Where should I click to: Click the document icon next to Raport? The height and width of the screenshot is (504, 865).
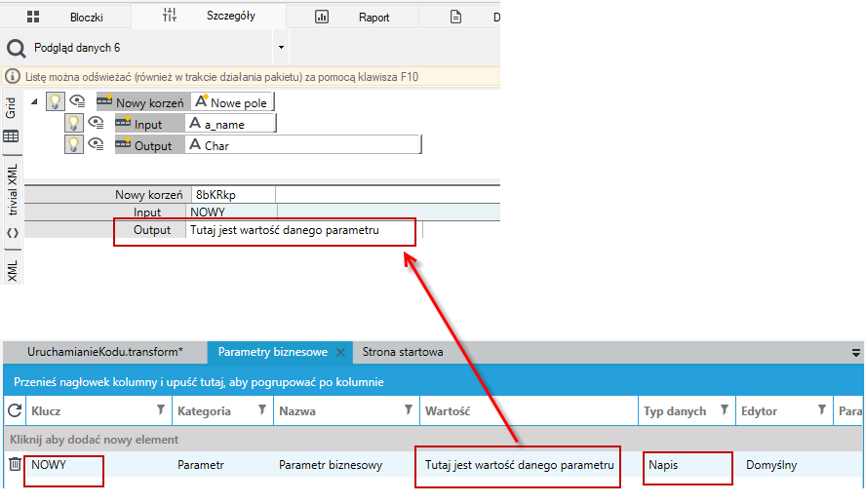pos(455,18)
